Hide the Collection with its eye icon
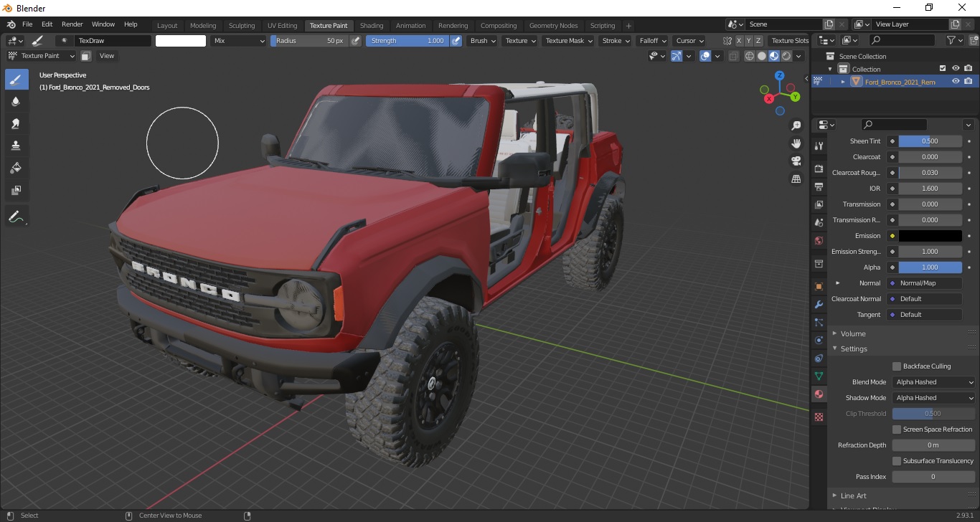This screenshot has height=522, width=980. [956, 69]
